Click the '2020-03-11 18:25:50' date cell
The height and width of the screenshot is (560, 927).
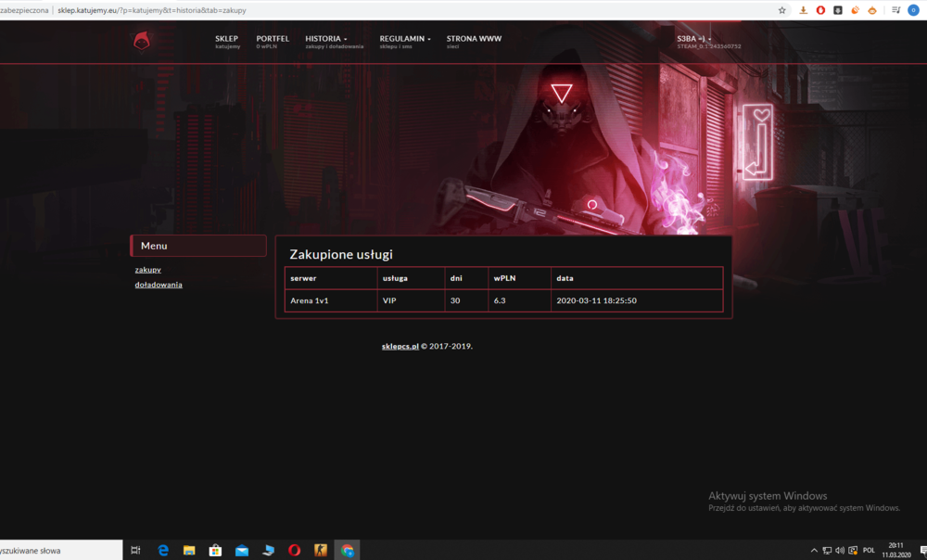click(x=637, y=300)
